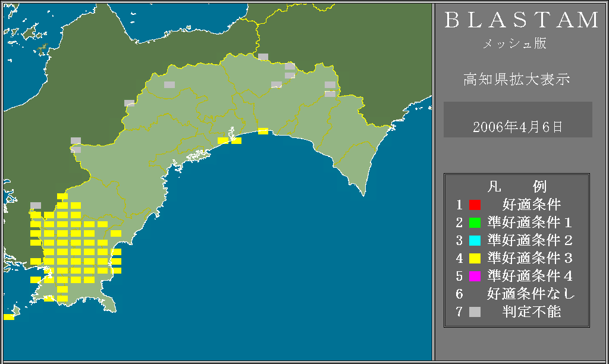
Task: Click legend label 準好適条件3
Action: coord(530,258)
